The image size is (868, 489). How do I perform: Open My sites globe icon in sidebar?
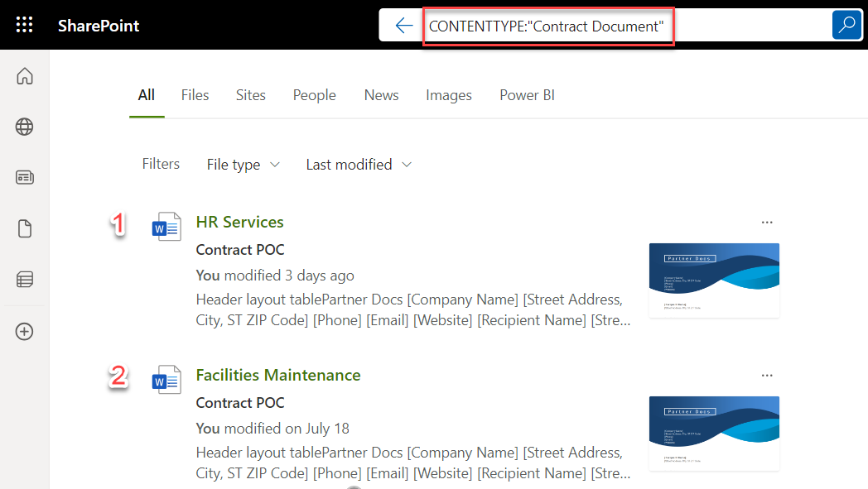[x=24, y=127]
